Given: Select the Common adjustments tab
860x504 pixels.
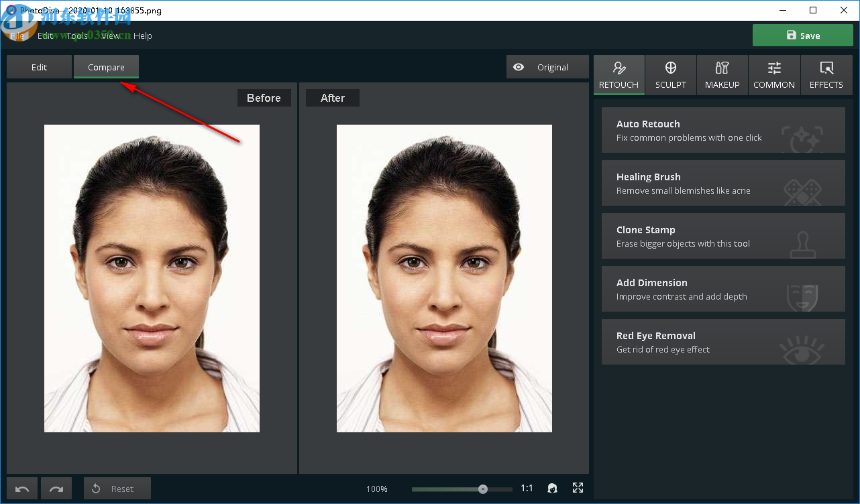Looking at the screenshot, I should [773, 74].
